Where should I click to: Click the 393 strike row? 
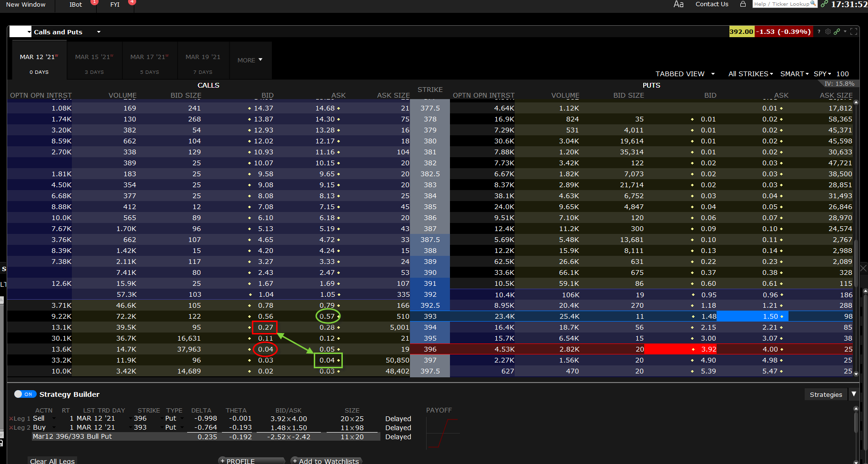(430, 316)
